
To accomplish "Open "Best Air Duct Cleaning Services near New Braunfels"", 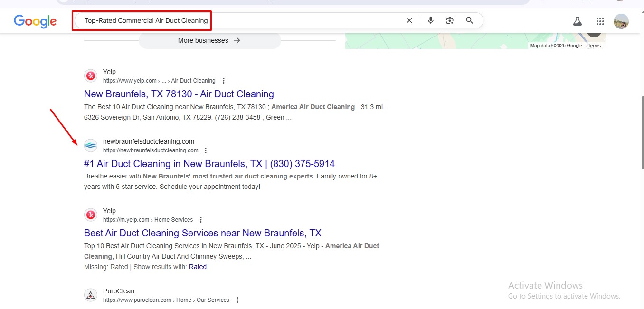I will (x=202, y=233).
